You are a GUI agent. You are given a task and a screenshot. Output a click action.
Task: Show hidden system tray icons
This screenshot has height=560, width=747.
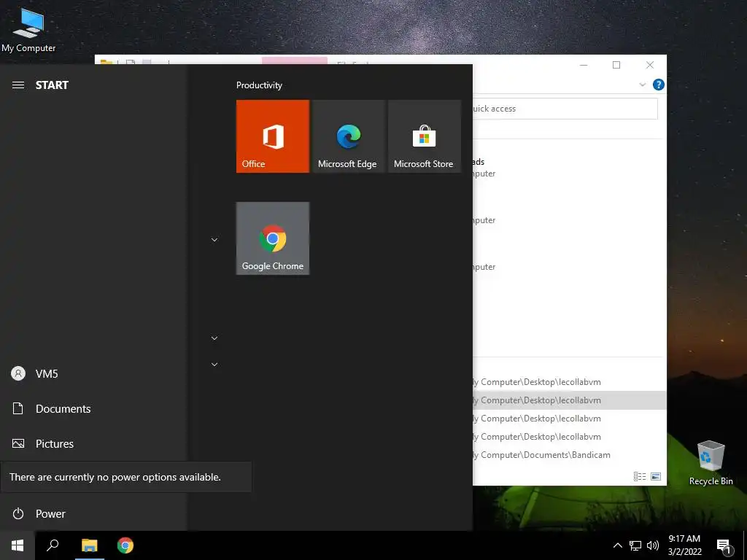tap(617, 545)
